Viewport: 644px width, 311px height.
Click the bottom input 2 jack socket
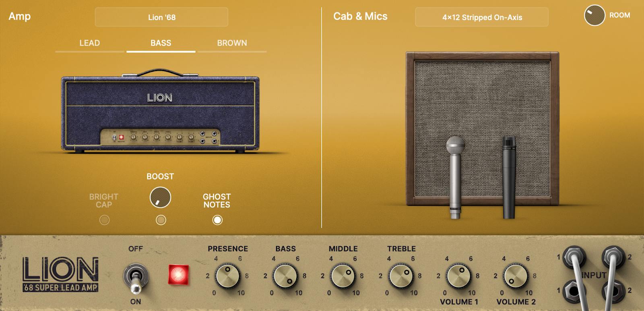click(x=613, y=291)
